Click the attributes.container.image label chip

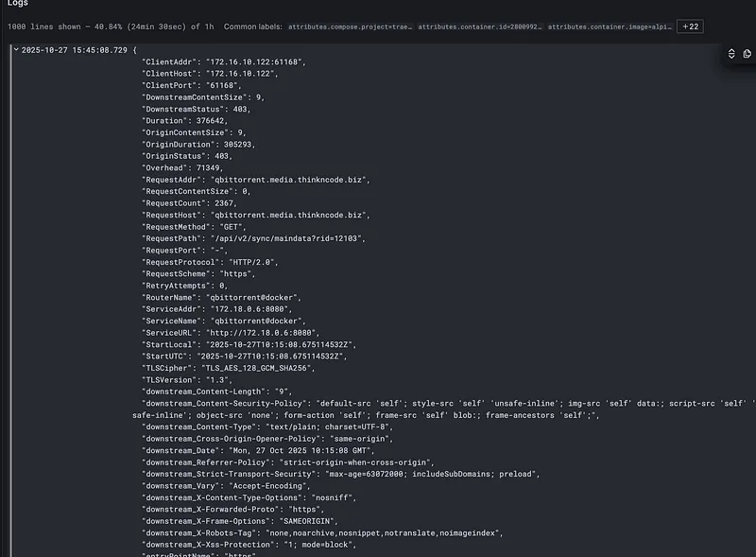point(609,27)
